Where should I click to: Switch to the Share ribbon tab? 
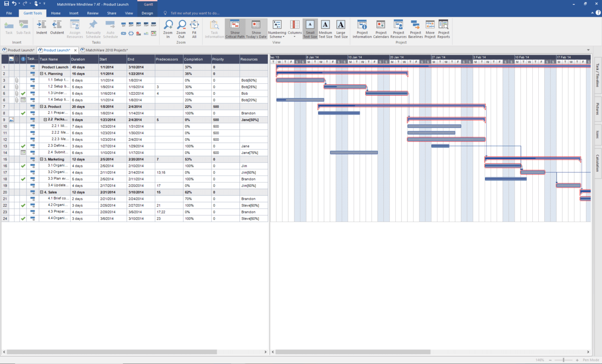click(112, 13)
